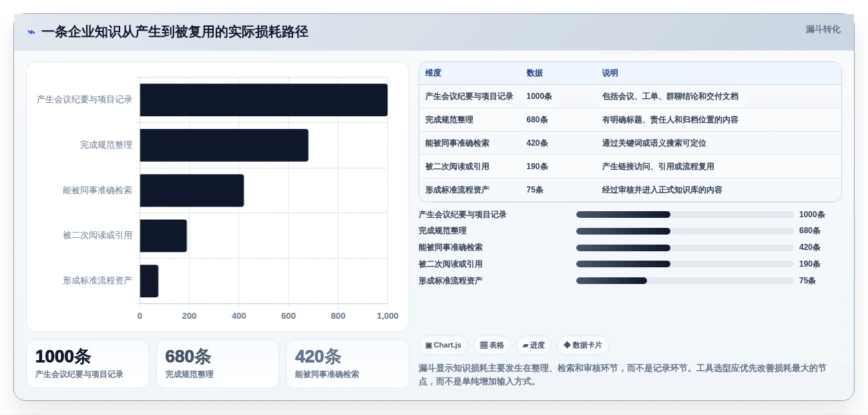Click chart axis label 完成规范整理
The width and height of the screenshot is (868, 415).
pyautogui.click(x=106, y=145)
